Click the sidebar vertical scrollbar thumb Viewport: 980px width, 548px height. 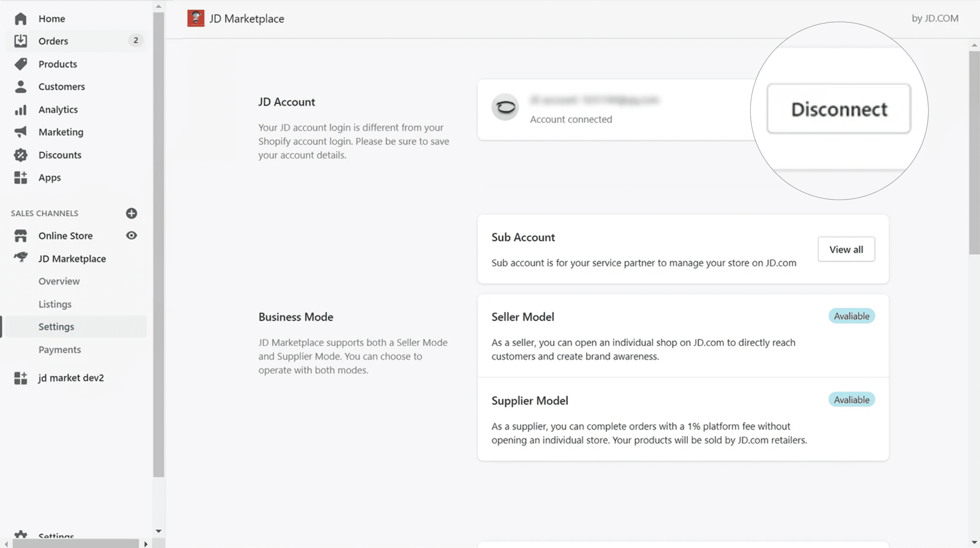click(x=158, y=244)
